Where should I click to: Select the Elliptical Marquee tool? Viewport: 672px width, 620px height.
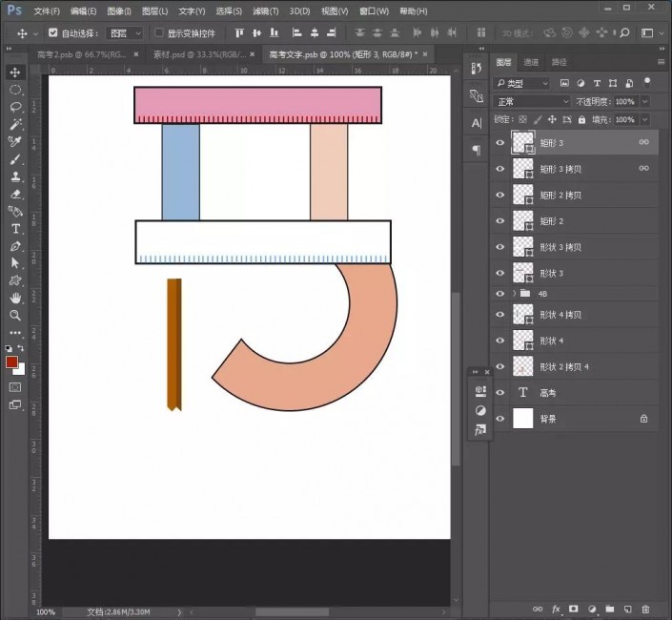pyautogui.click(x=15, y=90)
